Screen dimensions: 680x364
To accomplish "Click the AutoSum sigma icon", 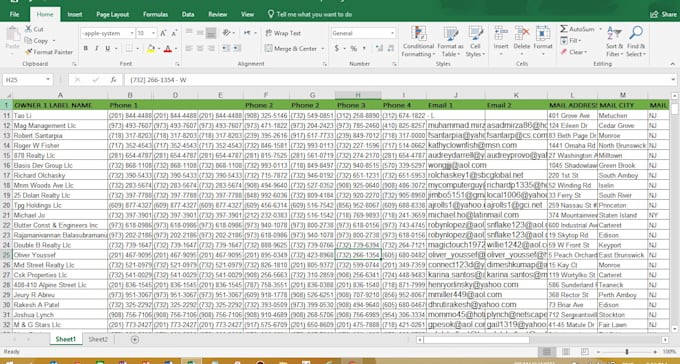I will [564, 29].
